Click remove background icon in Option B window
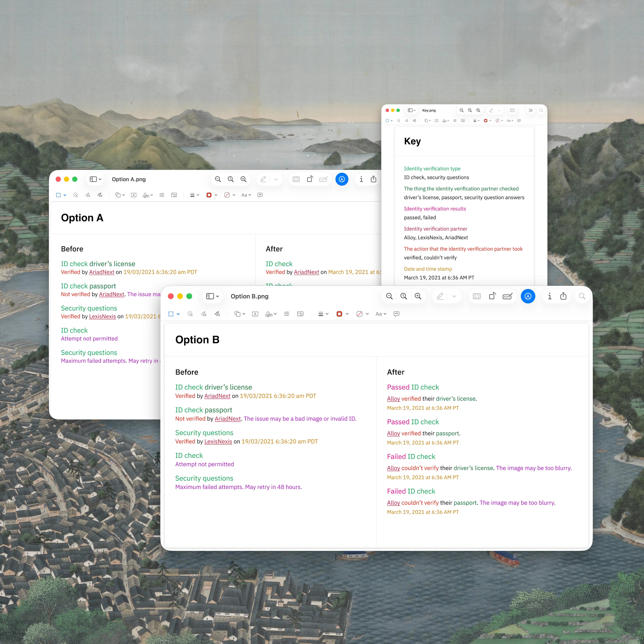Viewport: 644px width, 644px height. pos(477,296)
